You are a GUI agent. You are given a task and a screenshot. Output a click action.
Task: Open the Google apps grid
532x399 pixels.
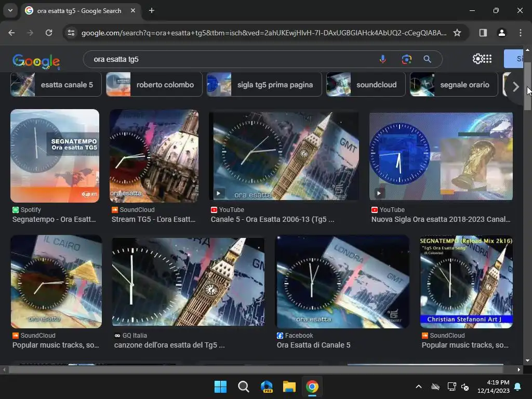pyautogui.click(x=487, y=59)
